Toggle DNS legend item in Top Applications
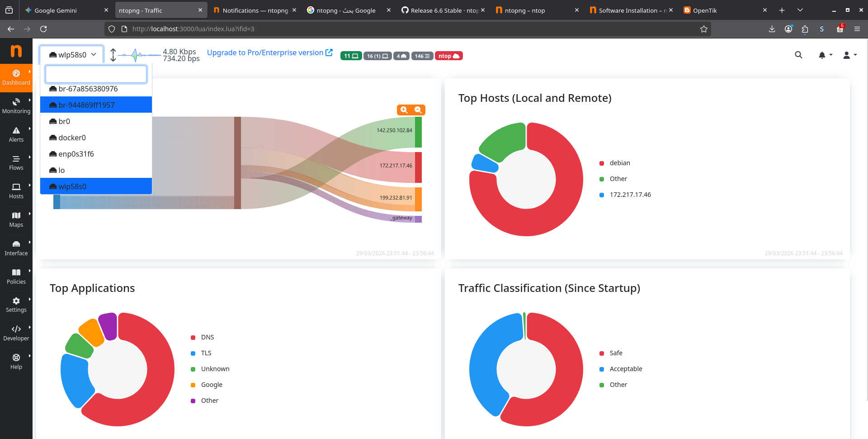This screenshot has height=439, width=868. [x=207, y=337]
